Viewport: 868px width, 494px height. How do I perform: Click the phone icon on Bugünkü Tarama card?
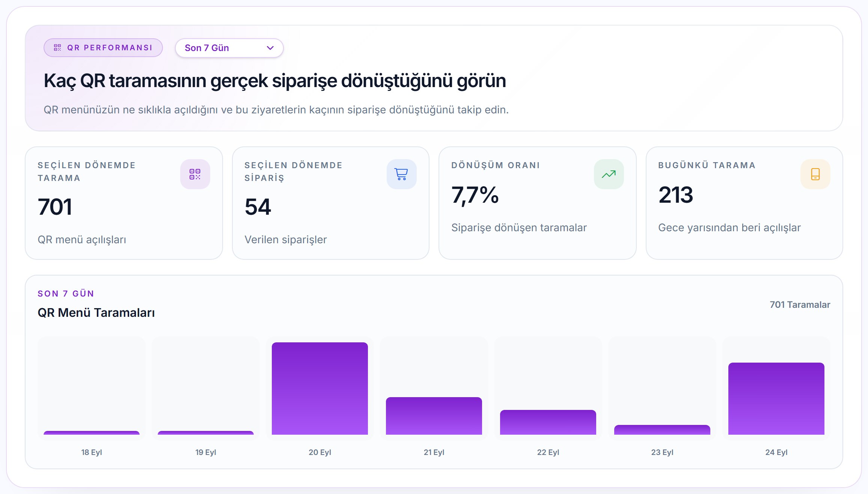pyautogui.click(x=815, y=174)
